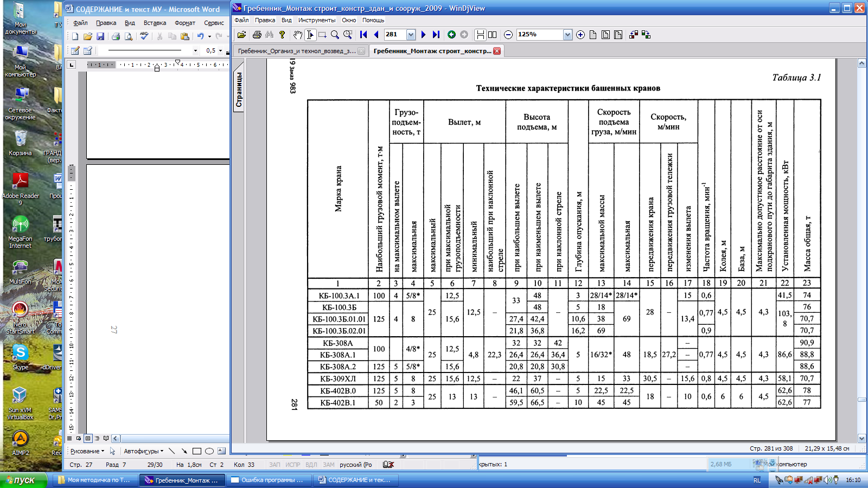This screenshot has width=868, height=488.
Task: Select the Line drawing tool
Action: click(172, 451)
